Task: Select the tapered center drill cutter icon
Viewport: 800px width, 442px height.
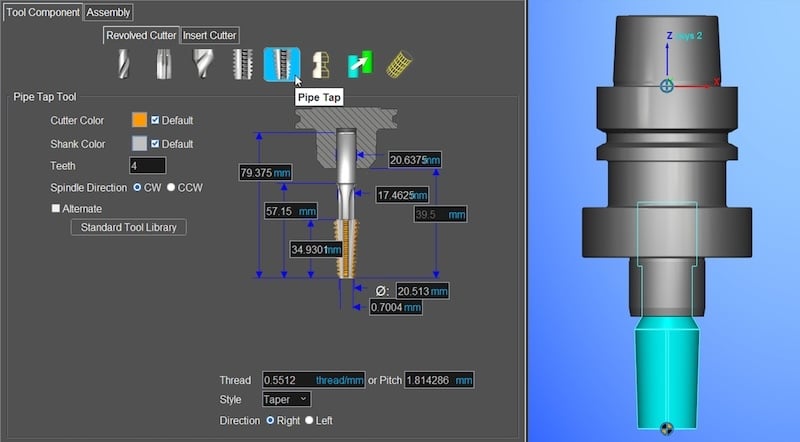Action: (x=203, y=64)
